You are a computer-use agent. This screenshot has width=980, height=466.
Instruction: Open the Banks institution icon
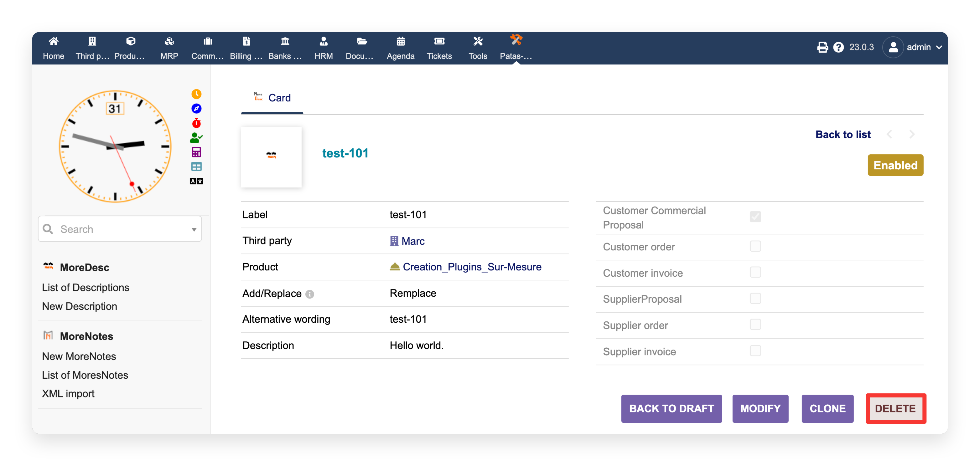click(285, 41)
